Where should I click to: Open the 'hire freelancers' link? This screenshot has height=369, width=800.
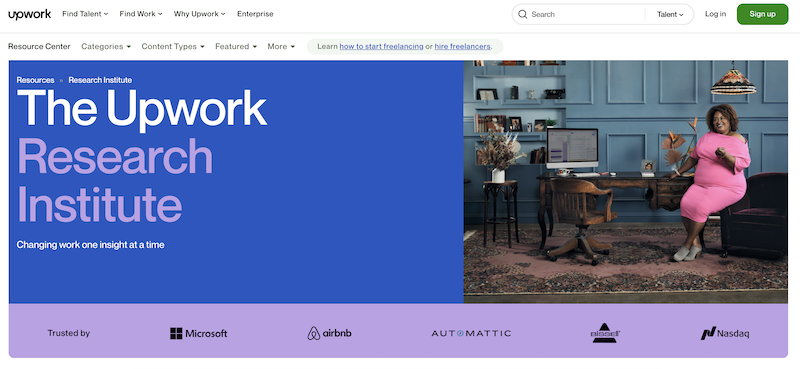462,46
